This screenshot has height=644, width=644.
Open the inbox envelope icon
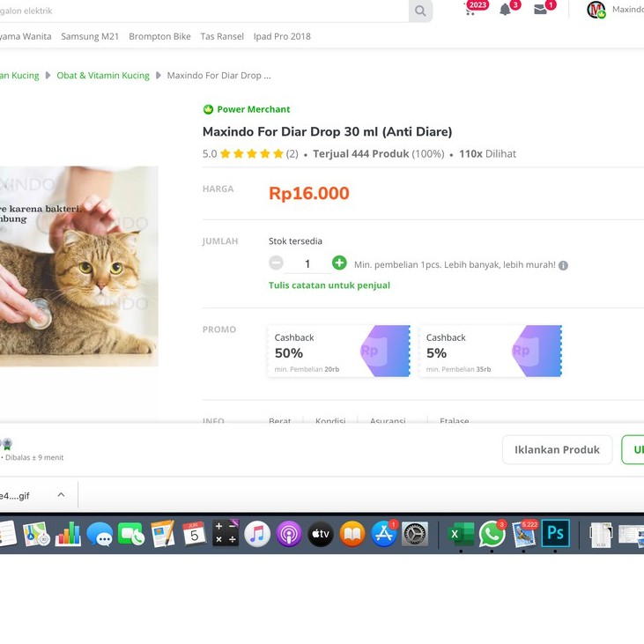[x=540, y=10]
